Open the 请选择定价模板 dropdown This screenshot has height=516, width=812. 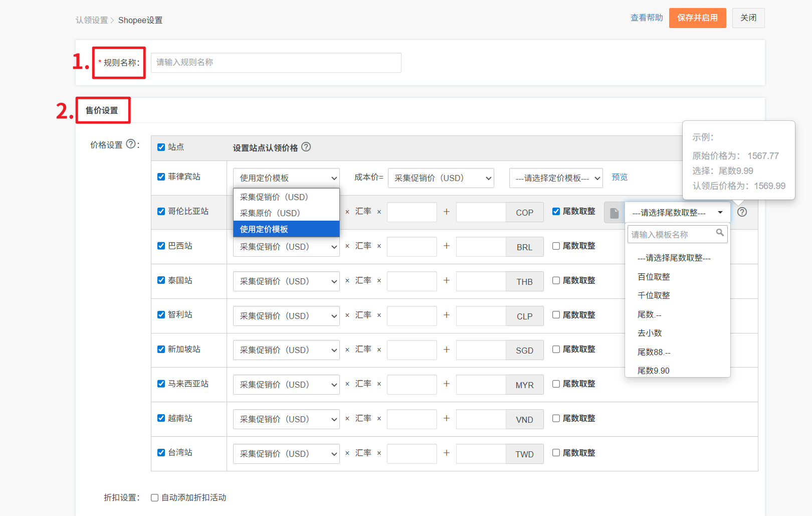[x=555, y=178]
